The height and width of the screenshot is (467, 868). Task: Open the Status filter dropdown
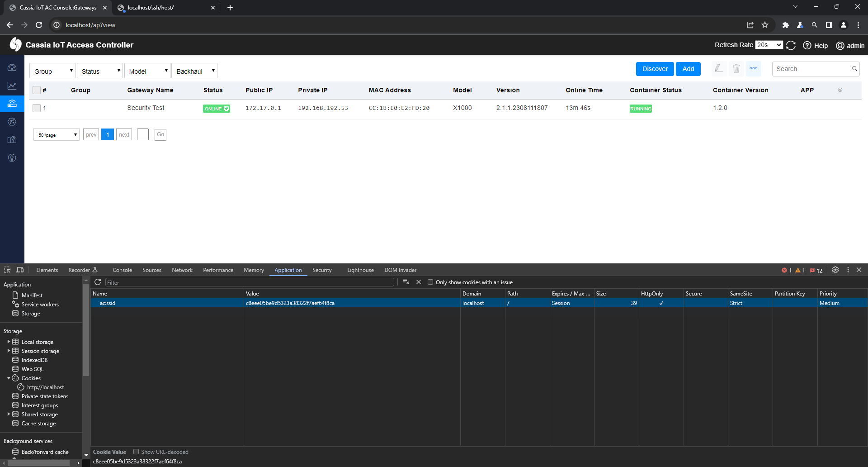99,71
